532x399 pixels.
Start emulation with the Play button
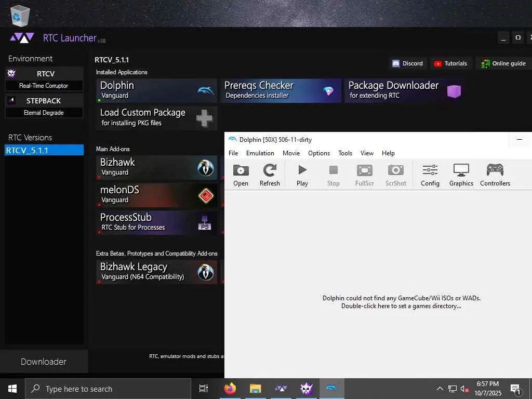302,175
